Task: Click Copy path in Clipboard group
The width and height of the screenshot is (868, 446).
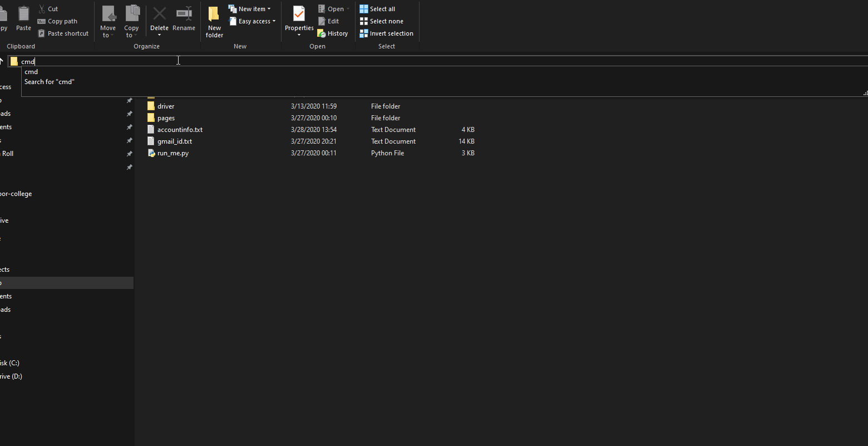Action: tap(57, 21)
